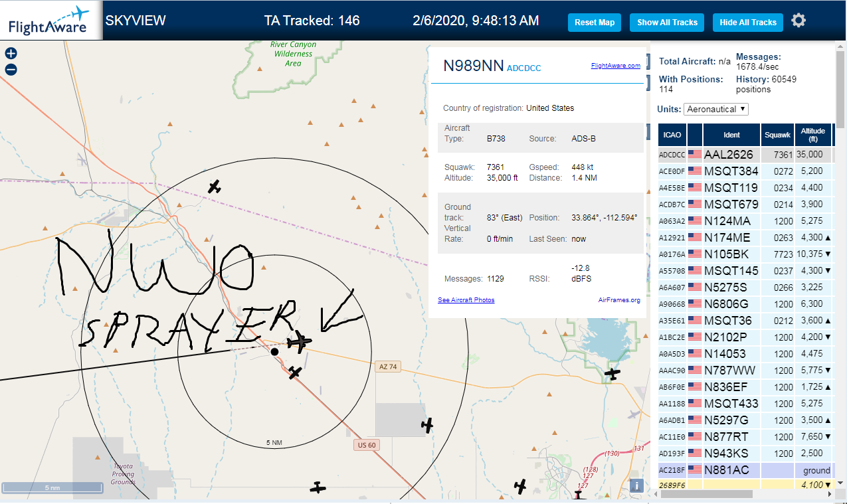Click the TA Tracked: 146 header text
Image resolution: width=847 pixels, height=504 pixels.
point(312,21)
